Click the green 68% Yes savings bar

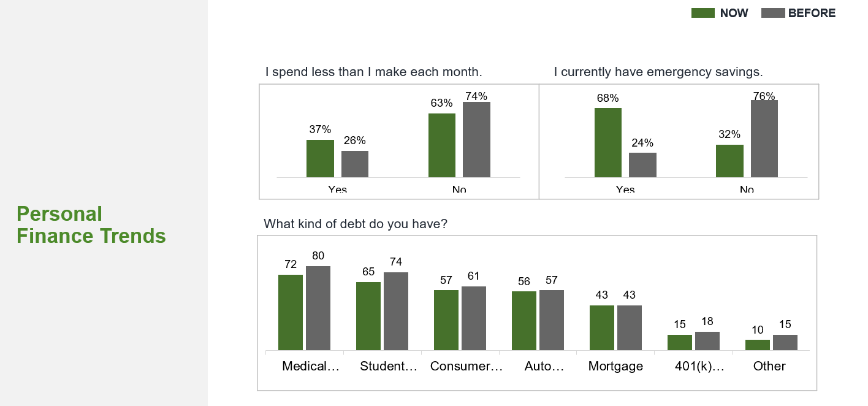pos(607,142)
